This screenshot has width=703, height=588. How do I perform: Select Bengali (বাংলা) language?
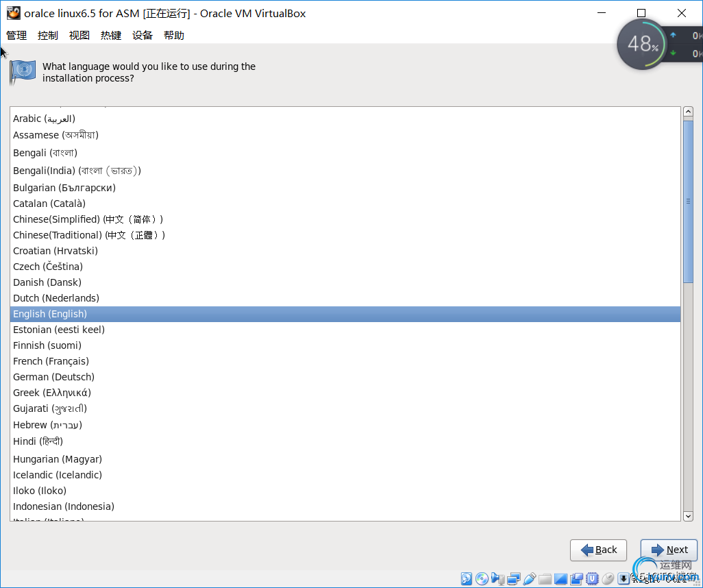coord(345,153)
